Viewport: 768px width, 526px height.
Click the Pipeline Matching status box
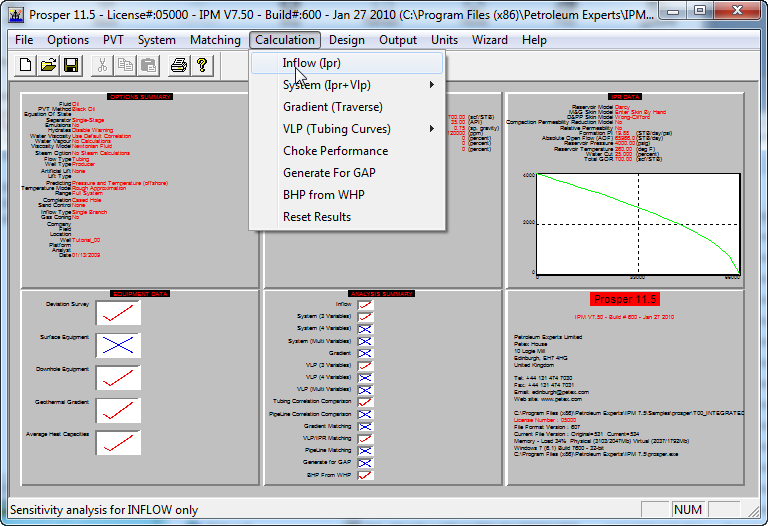coord(365,451)
